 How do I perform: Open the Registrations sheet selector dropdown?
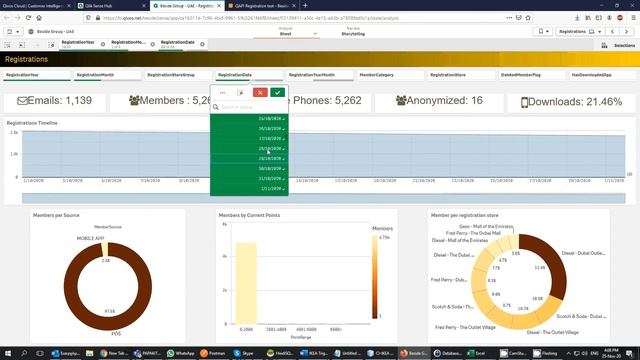(580, 31)
